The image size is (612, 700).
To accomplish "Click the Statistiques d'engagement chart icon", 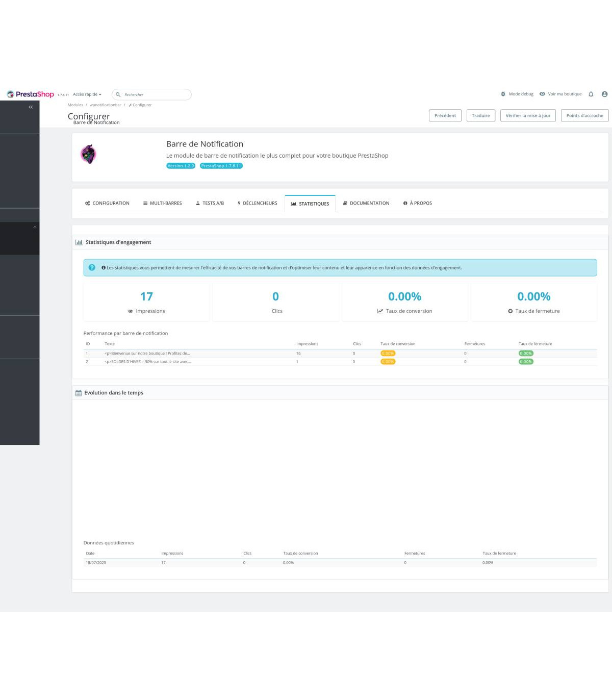I will (79, 242).
